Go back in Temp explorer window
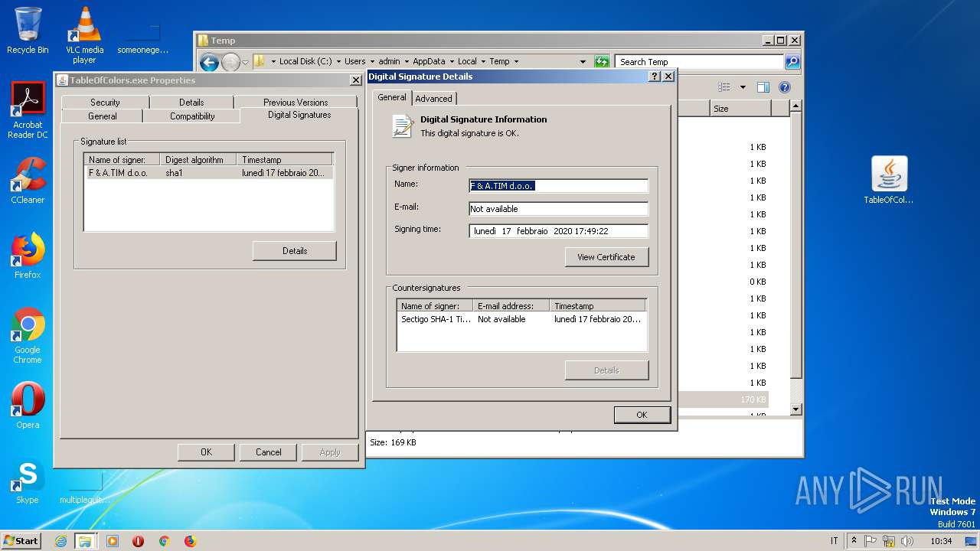 click(x=209, y=62)
